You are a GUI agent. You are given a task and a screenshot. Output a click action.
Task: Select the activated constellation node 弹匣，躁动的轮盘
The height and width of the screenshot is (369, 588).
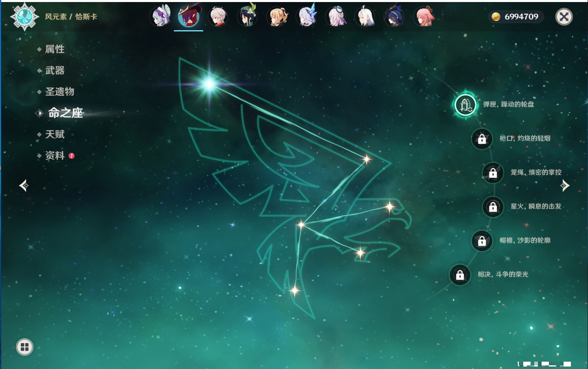(x=465, y=105)
